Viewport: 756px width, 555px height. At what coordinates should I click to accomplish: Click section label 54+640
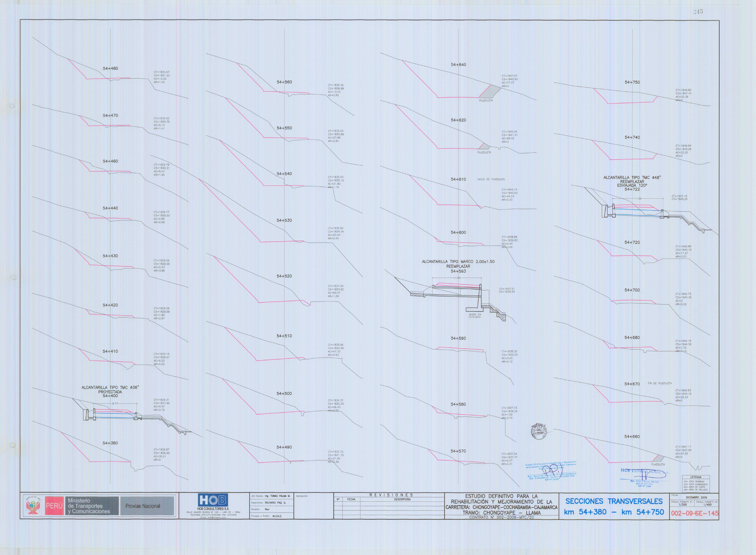(458, 65)
